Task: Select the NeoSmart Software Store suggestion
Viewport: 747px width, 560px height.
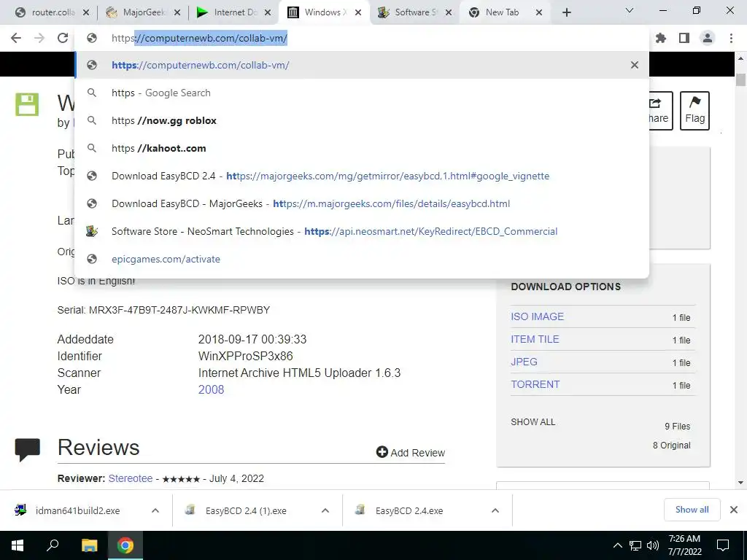Action: point(362,231)
